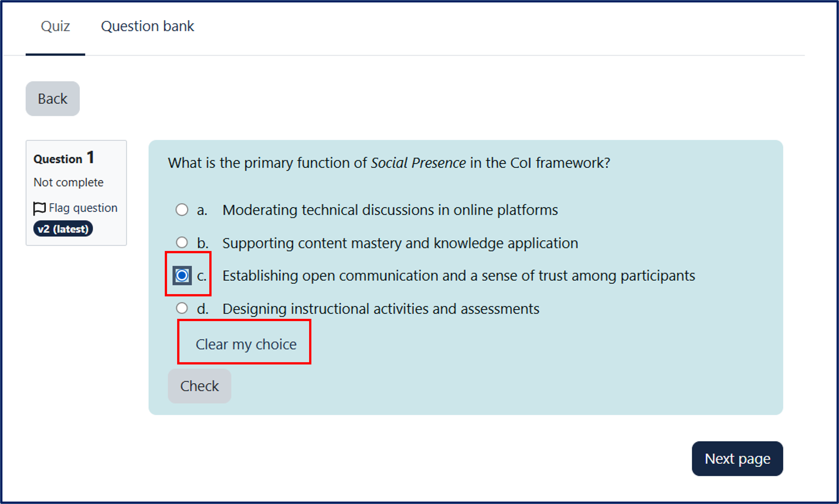Click the v2 (latest) version badge
This screenshot has height=504, width=839.
pos(63,229)
